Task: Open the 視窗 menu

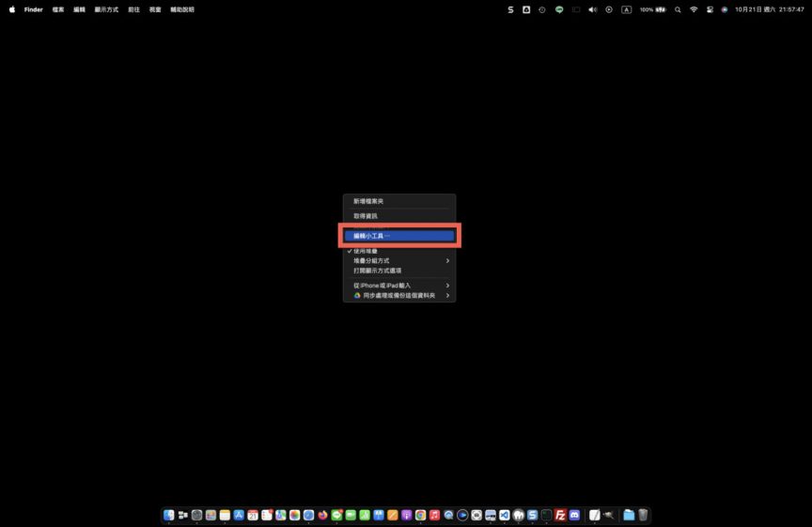Action: pyautogui.click(x=155, y=9)
